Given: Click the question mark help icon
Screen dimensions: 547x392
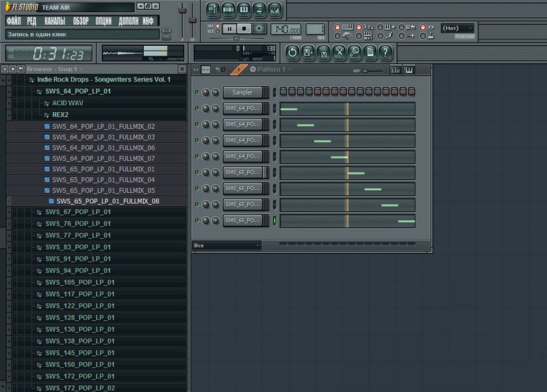Looking at the screenshot, I should (385, 52).
